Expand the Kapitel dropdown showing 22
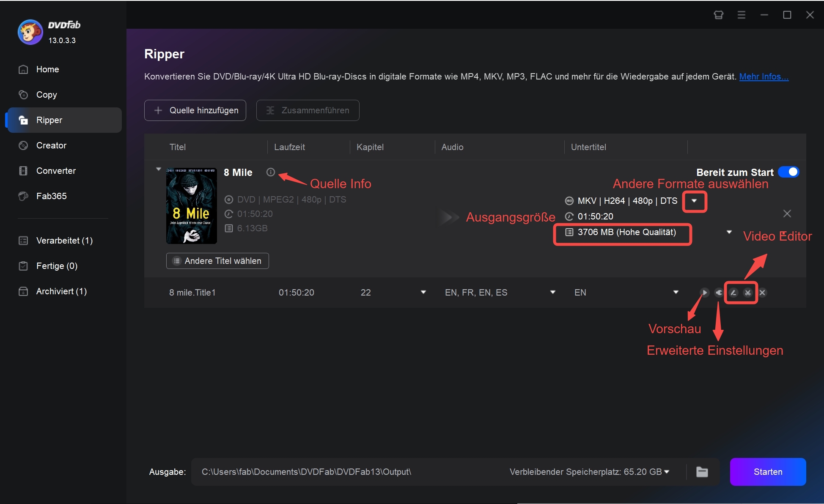The width and height of the screenshot is (824, 504). [423, 292]
